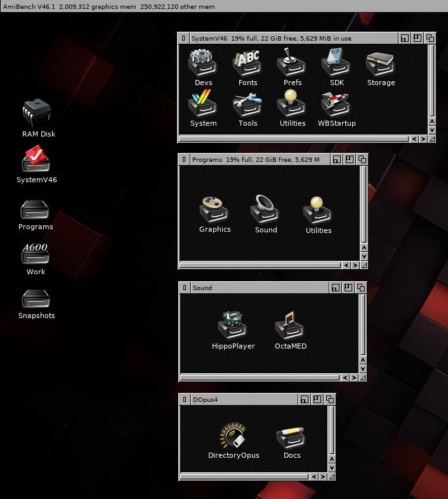Click Programs window depth gadget

[x=362, y=159]
